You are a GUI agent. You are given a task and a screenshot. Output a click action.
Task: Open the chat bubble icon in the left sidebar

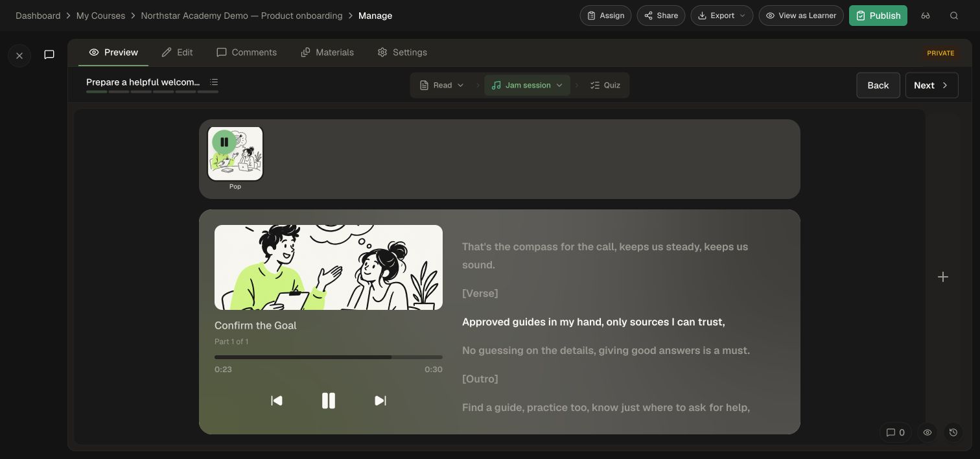[49, 54]
